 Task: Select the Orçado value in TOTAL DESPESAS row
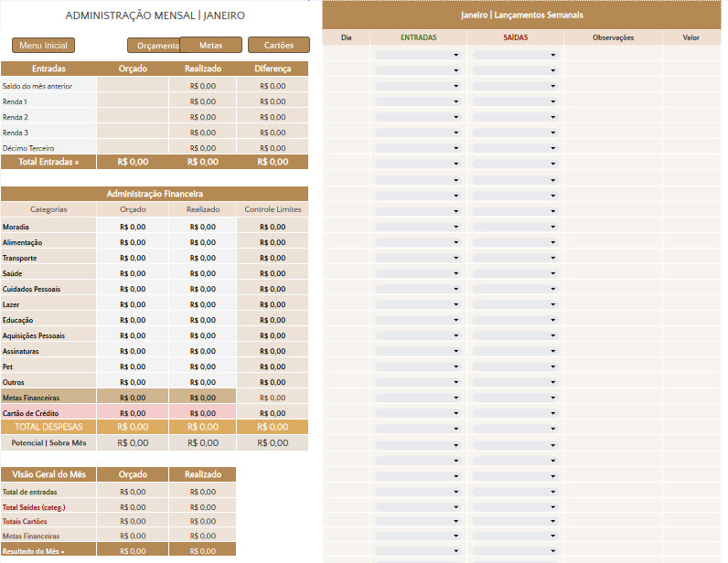[x=133, y=427]
